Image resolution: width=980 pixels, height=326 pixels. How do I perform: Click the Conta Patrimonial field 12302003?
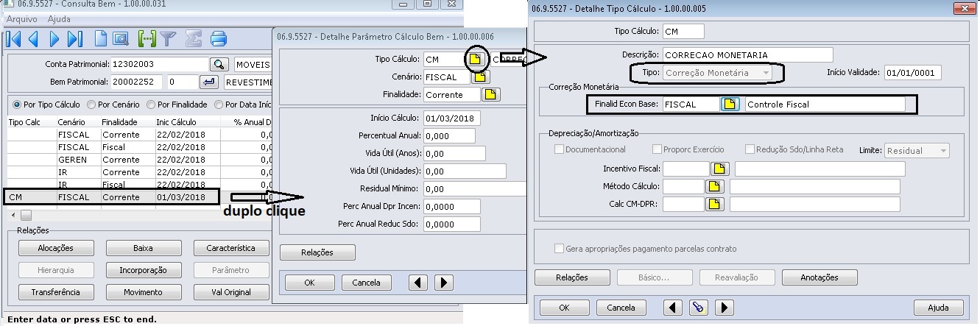click(160, 64)
